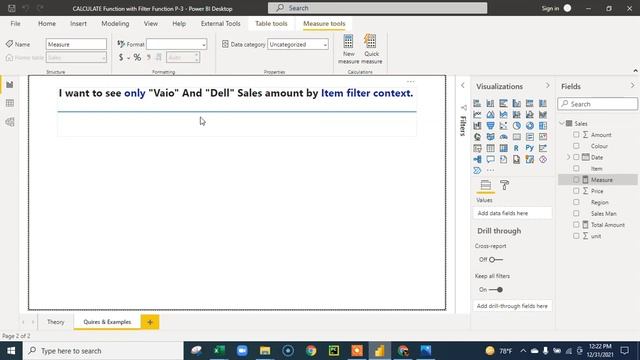The height and width of the screenshot is (360, 640).
Task: Check the Date field checkbox
Action: tap(576, 157)
